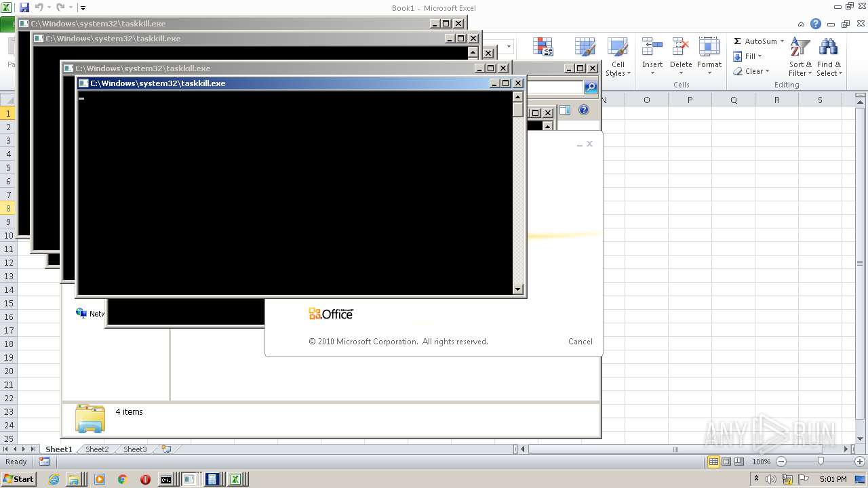
Task: Click Conditional Formatting icon in ribbon
Action: (x=542, y=47)
